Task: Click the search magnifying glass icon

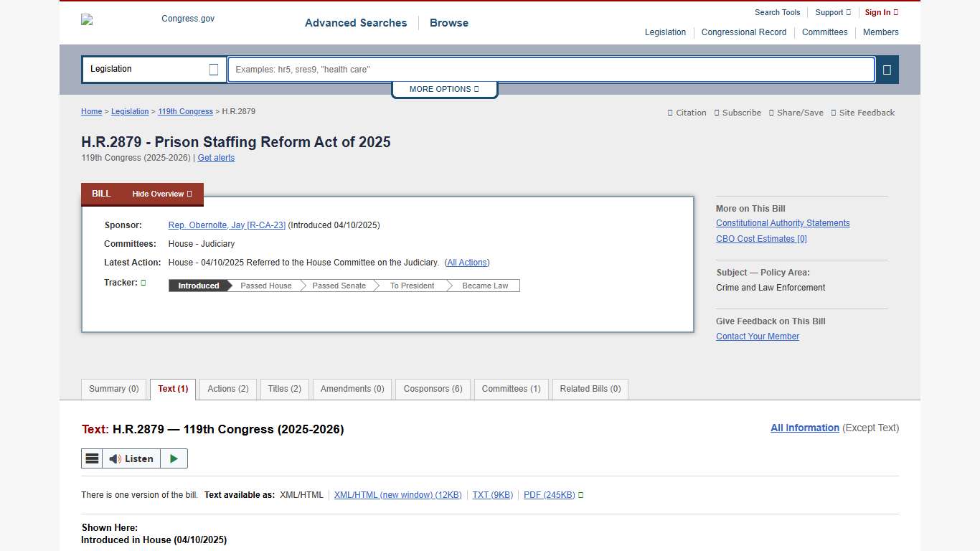Action: click(887, 70)
